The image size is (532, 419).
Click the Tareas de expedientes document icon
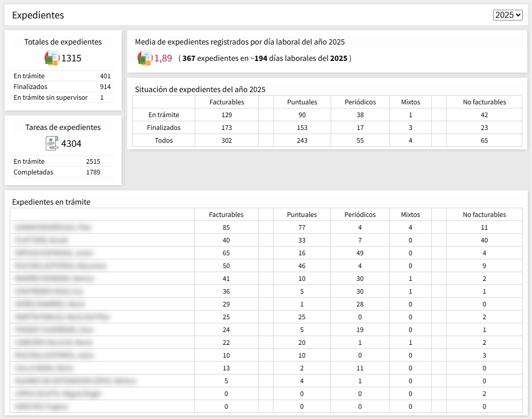coord(52,144)
